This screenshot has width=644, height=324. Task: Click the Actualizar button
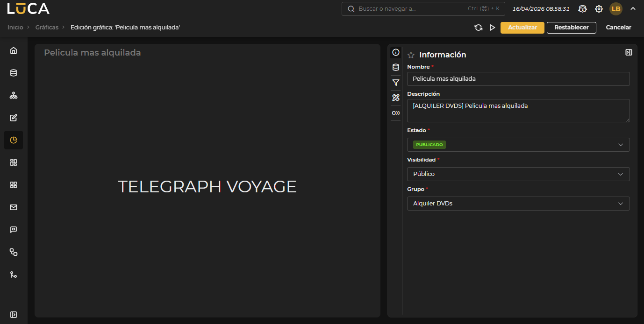point(522,28)
